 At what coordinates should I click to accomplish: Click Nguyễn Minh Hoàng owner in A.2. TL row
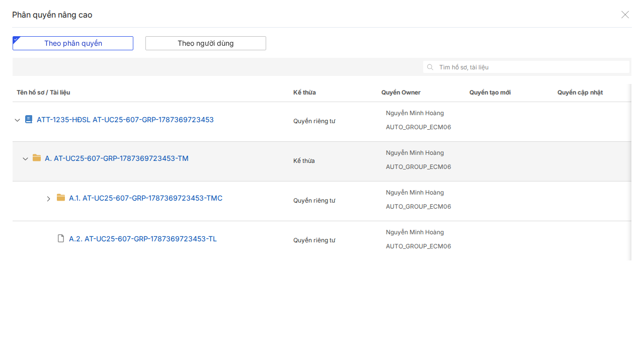(415, 232)
